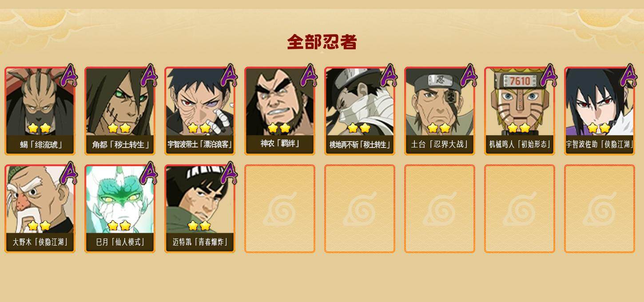This screenshot has height=302, width=644.
Task: Open the 巳月「仙人模式」 ninja card
Action: click(x=120, y=209)
